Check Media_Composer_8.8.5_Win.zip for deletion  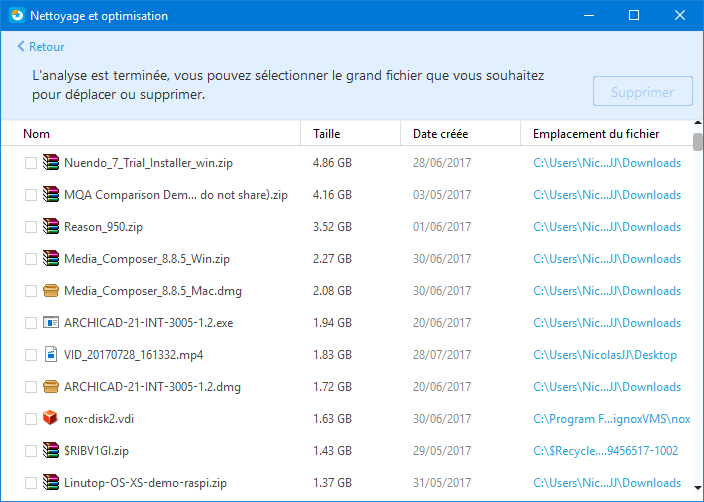(x=31, y=259)
